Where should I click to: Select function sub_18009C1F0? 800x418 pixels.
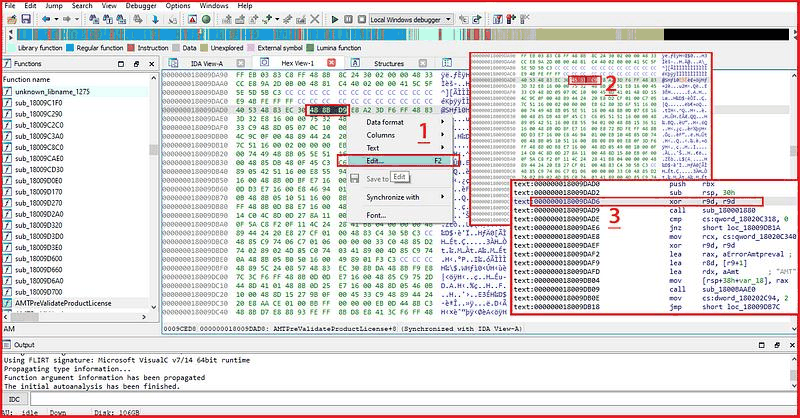[x=38, y=103]
